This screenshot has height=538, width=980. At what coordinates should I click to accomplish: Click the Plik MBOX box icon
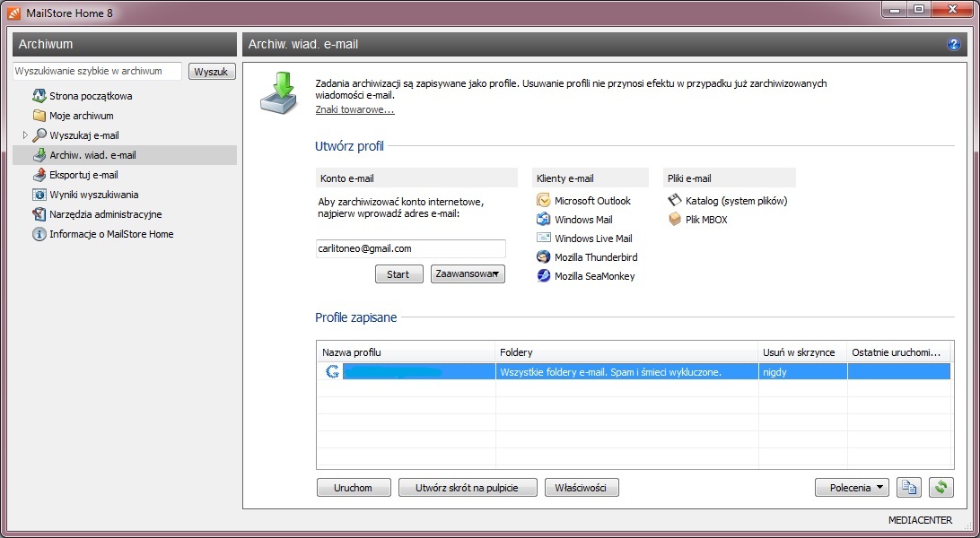674,220
